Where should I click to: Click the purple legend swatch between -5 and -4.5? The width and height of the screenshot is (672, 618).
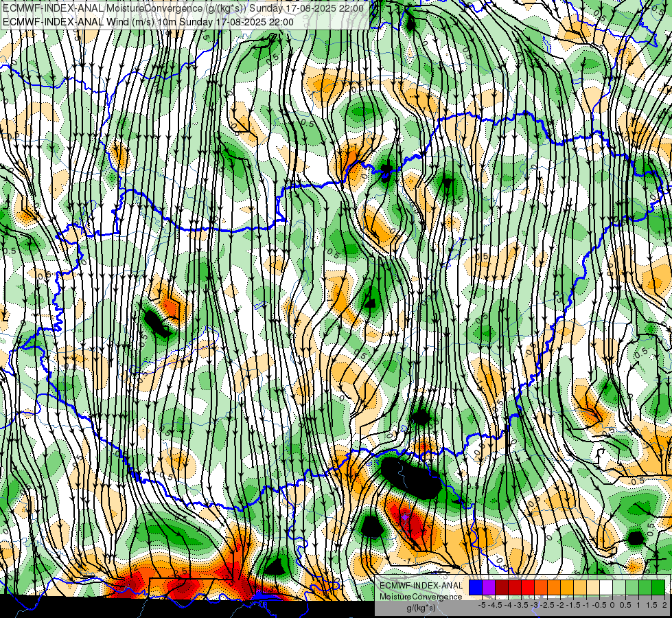(489, 587)
